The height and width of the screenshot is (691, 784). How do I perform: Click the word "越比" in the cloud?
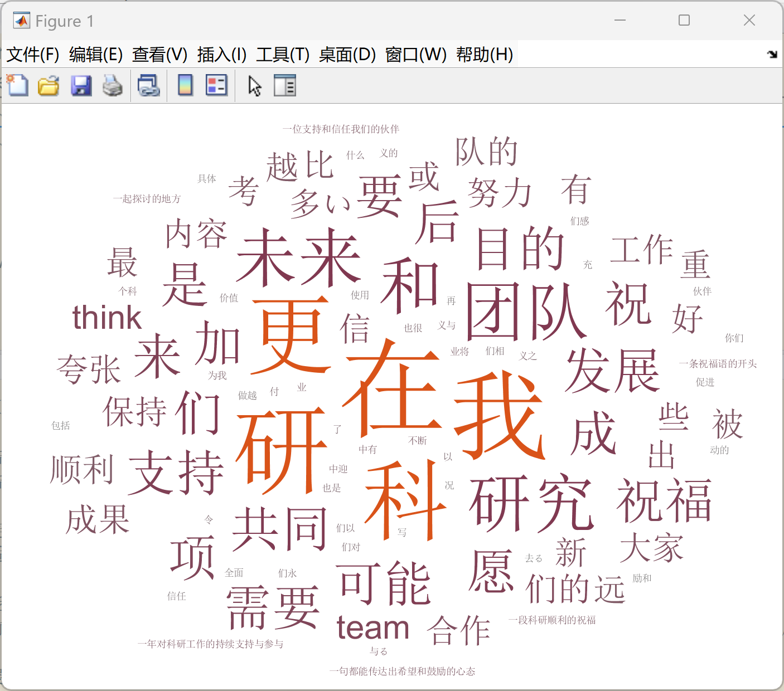[x=300, y=166]
